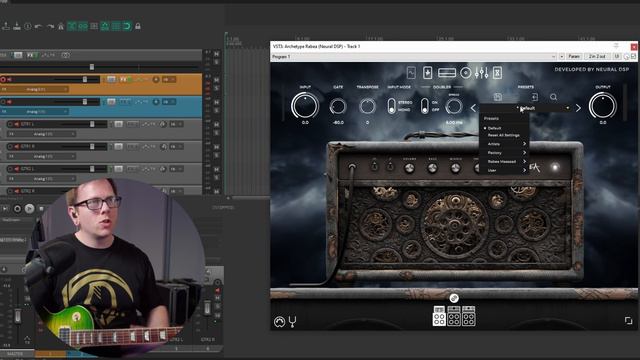Expand the Rabea Massaad preset submenu
Screen dimensions: 640x360
coord(504,162)
